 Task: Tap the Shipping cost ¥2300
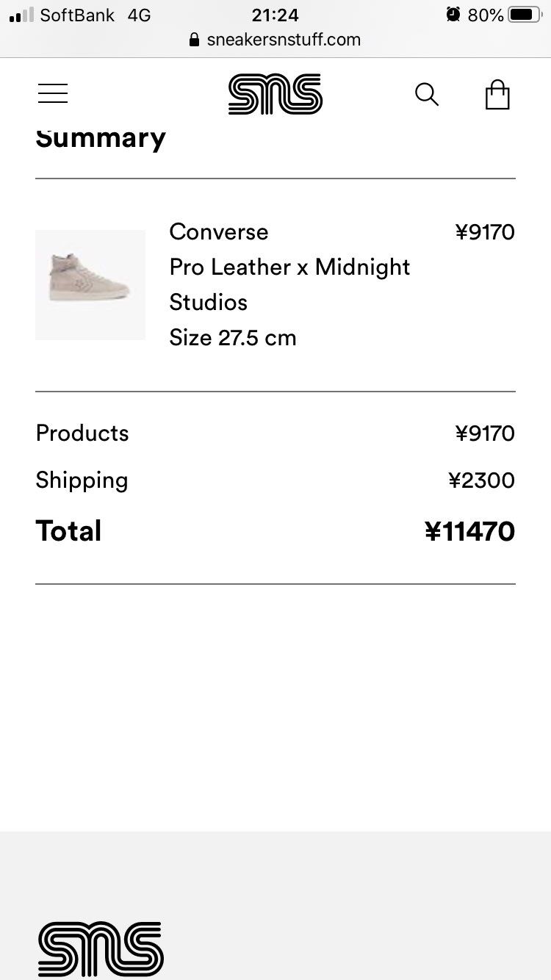click(x=481, y=480)
